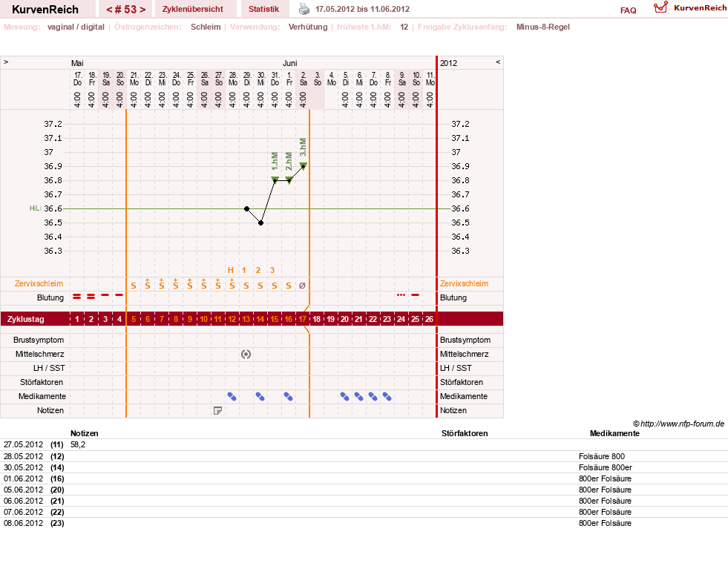
Task: Click the 27.05.2012 note row date
Action: click(x=23, y=444)
